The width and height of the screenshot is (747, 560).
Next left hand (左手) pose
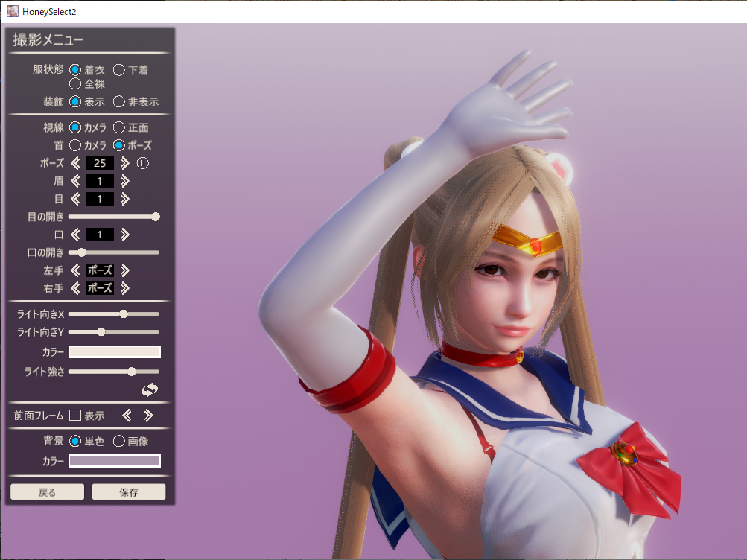125,270
